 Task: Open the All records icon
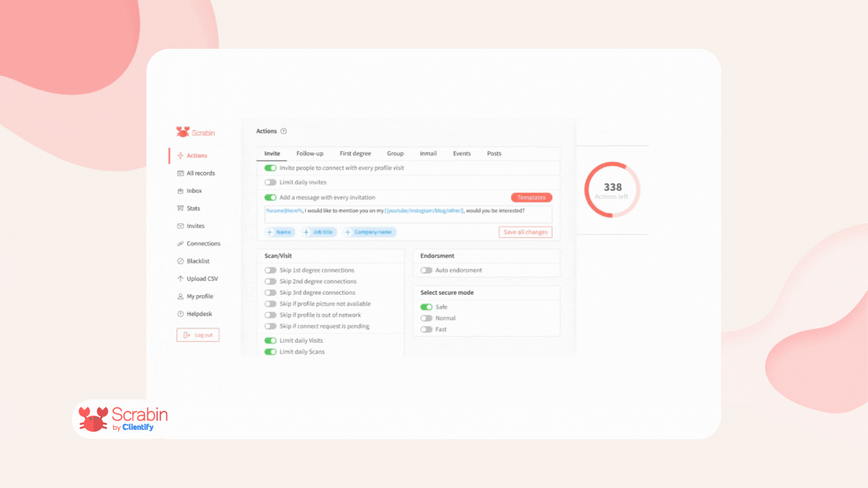point(180,173)
